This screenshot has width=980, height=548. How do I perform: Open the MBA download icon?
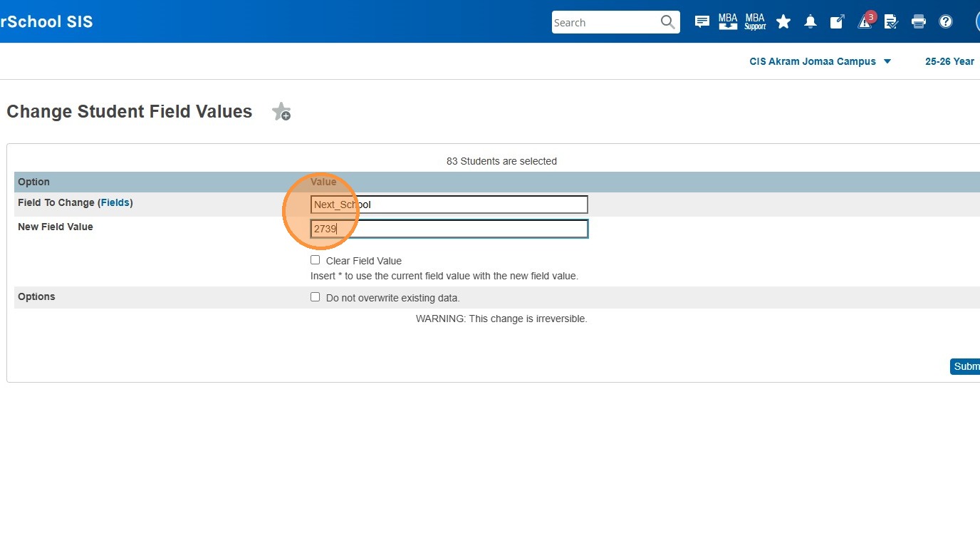tap(728, 22)
